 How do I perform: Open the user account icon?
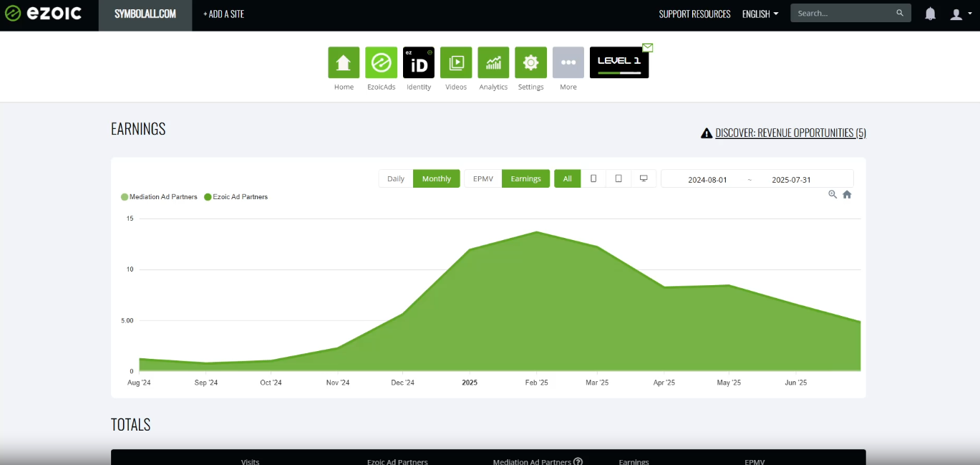(956, 14)
